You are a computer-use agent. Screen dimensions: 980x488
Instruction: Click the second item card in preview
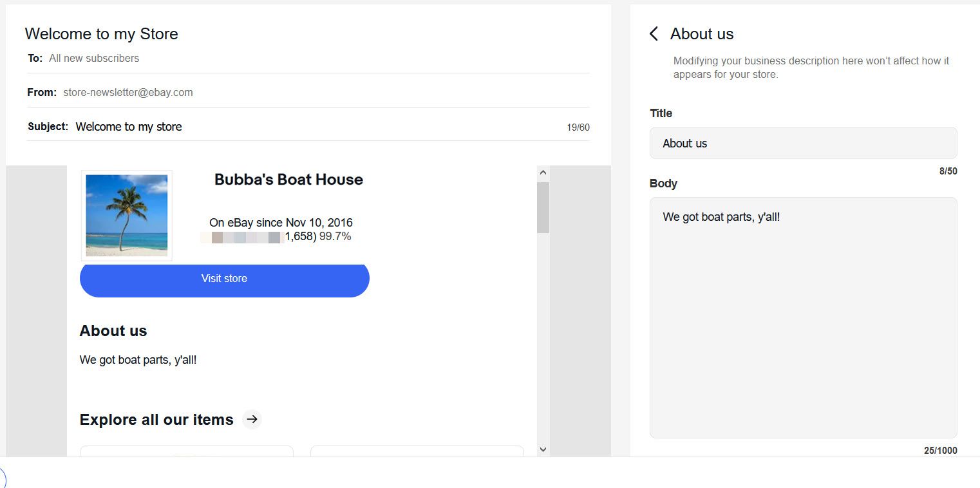pos(417,451)
